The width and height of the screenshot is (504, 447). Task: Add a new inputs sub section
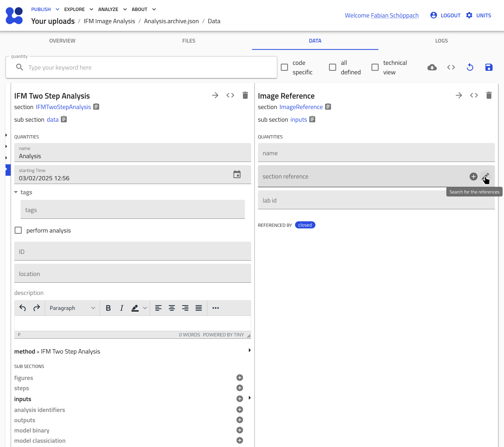pos(239,399)
